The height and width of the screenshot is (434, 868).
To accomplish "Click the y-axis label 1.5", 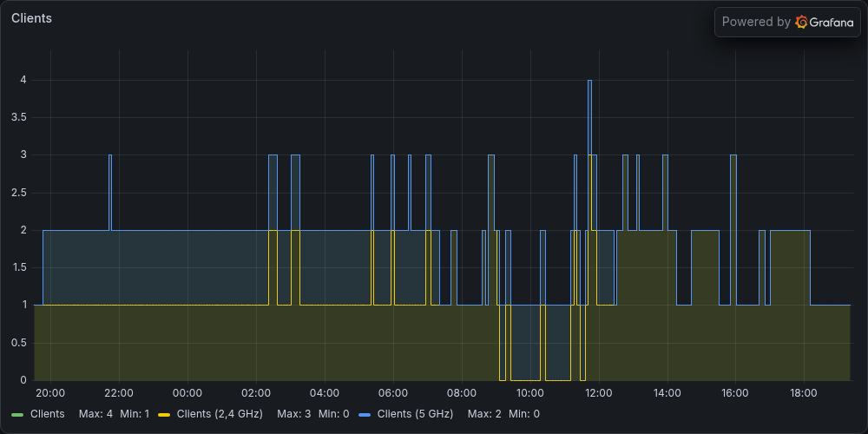I will tap(21, 268).
